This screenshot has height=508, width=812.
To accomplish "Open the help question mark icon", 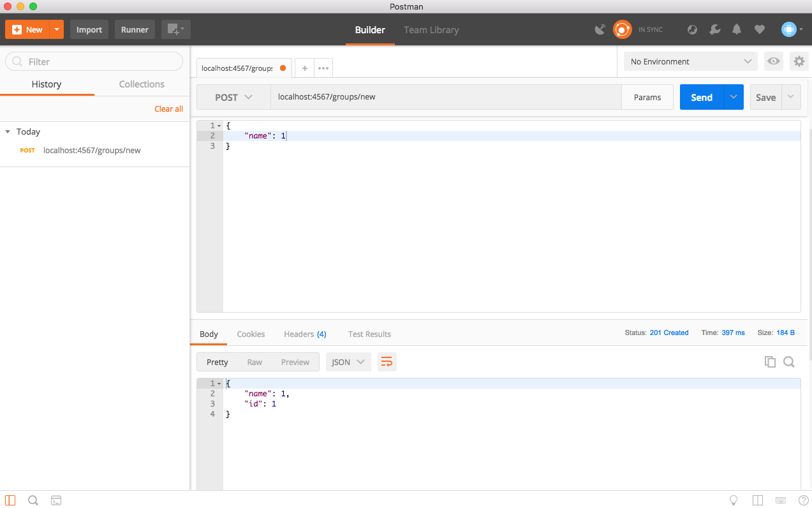I will tap(803, 500).
